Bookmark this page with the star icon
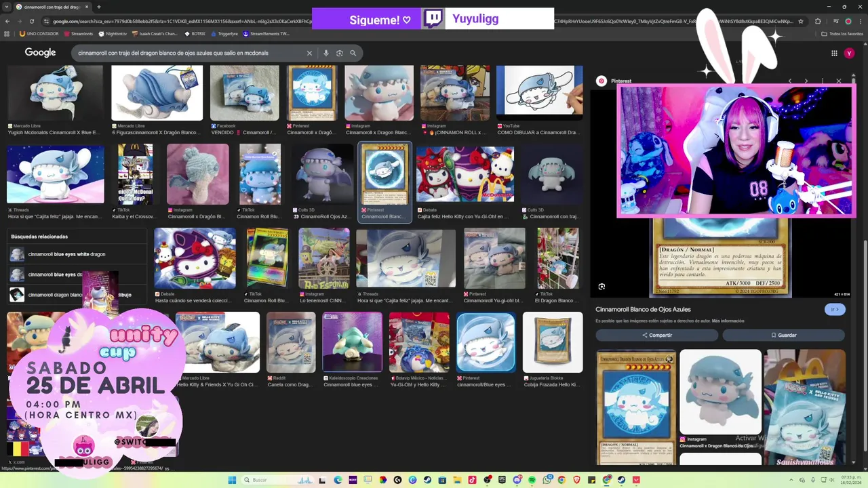Screen dimensions: 868x488 pyautogui.click(x=801, y=22)
